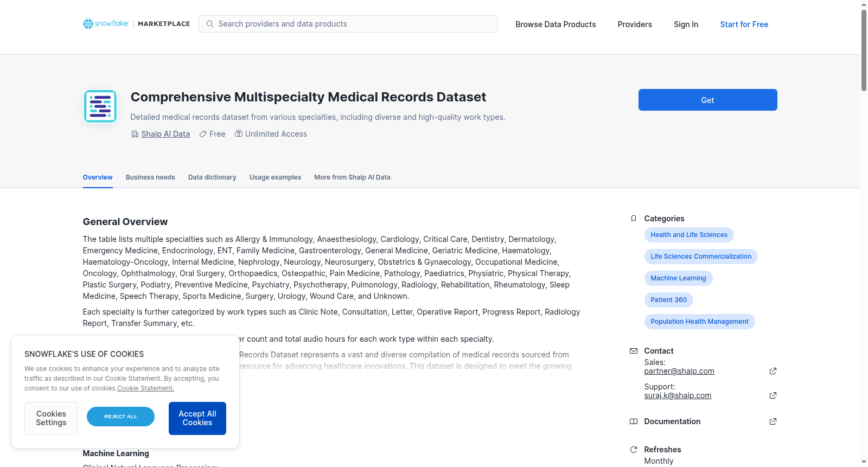Open More from Shaip AI Data tab
Screen dimensions: 868x467
click(352, 177)
